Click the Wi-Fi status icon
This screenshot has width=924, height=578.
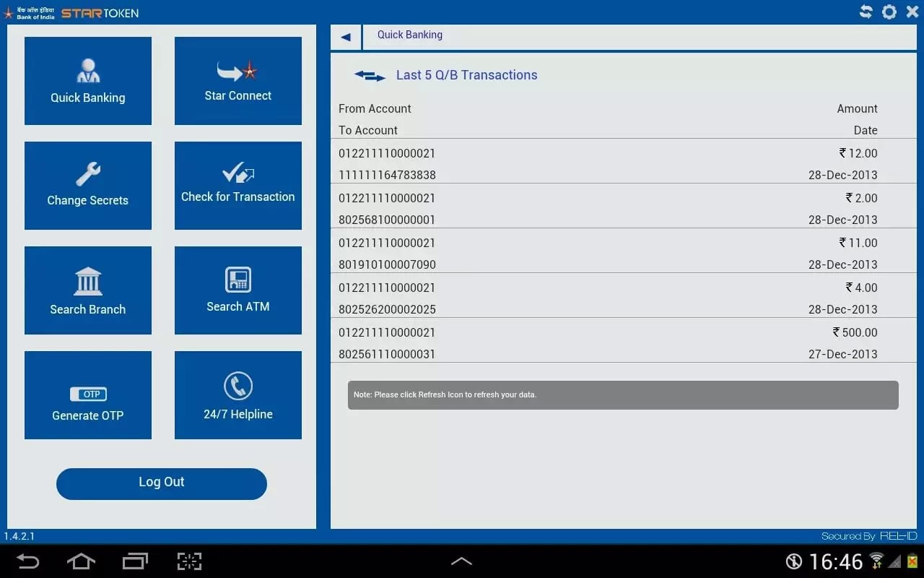[x=877, y=561]
